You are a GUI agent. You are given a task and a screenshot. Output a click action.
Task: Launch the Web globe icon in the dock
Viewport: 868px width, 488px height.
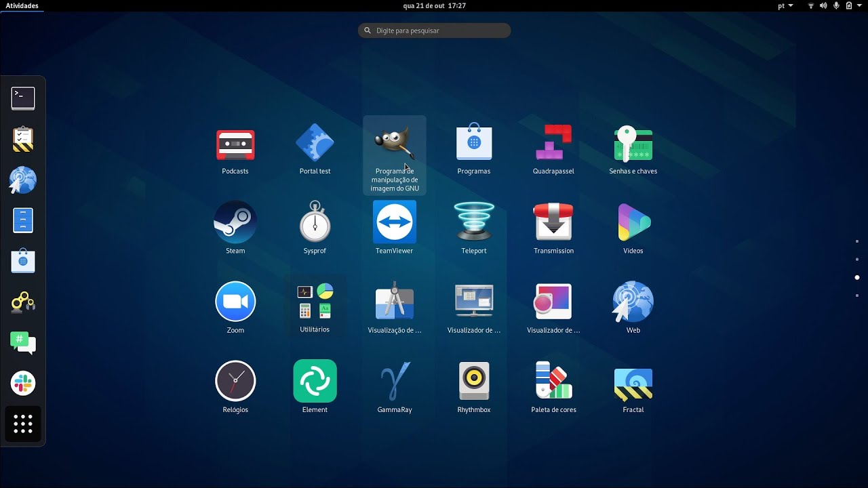[x=23, y=180]
